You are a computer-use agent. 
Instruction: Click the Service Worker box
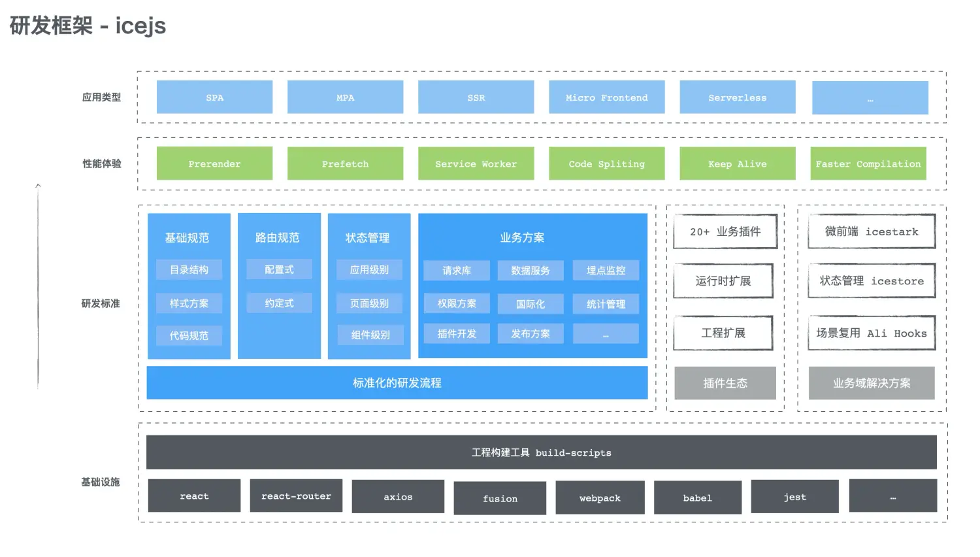(x=476, y=163)
